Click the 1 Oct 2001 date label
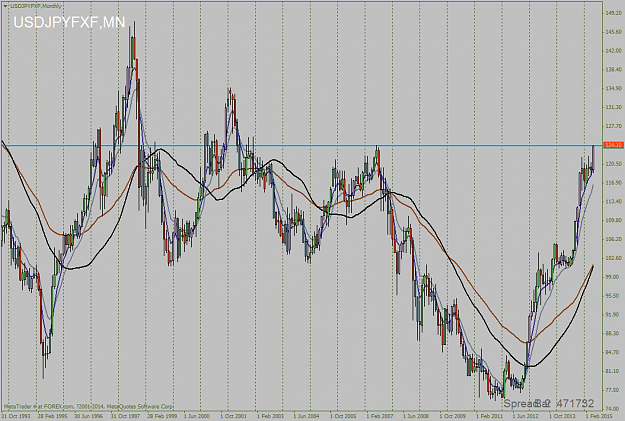This screenshot has height=421, width=625. [x=234, y=416]
